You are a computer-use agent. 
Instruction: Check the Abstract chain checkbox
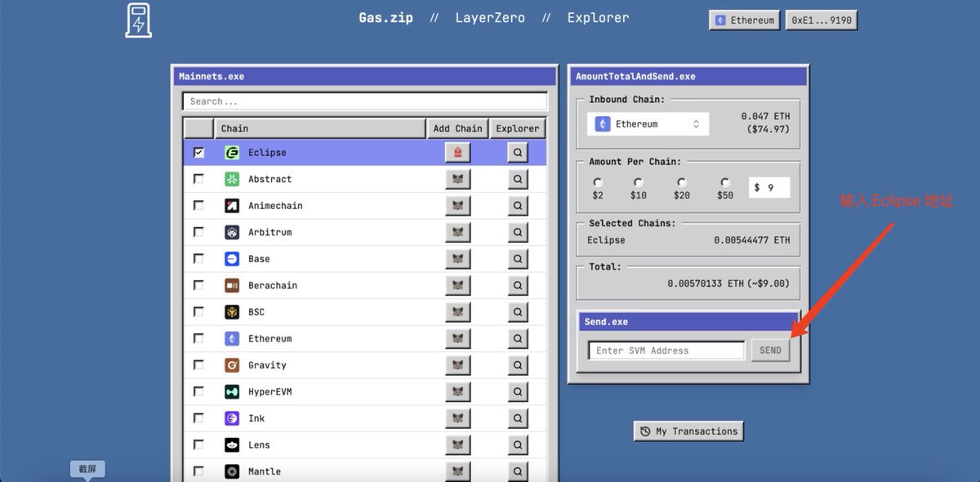(198, 179)
